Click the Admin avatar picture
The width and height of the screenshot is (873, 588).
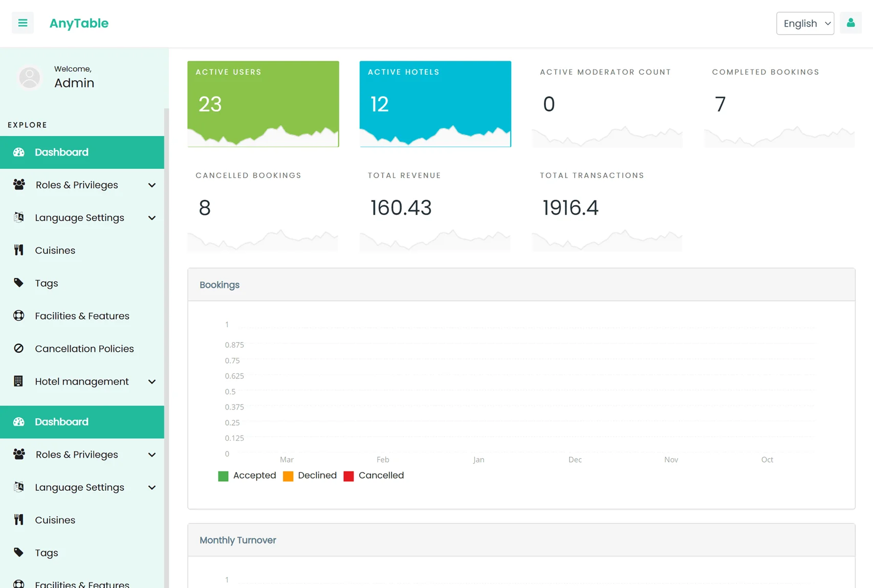coord(30,77)
